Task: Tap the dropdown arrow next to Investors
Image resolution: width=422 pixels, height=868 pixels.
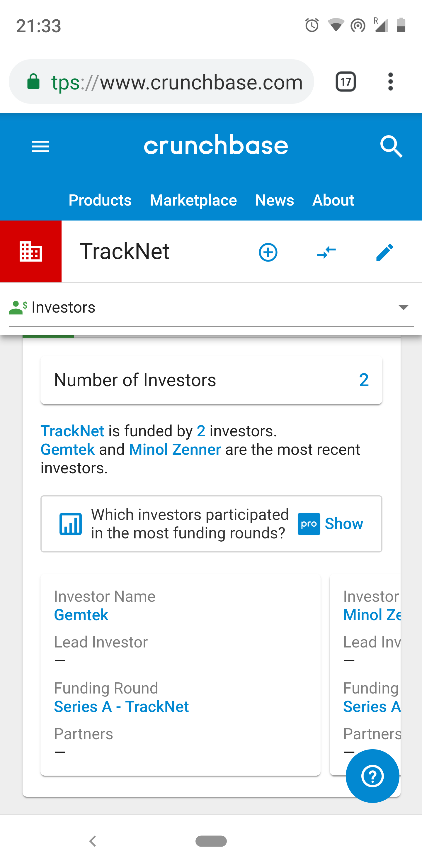Action: [x=403, y=307]
